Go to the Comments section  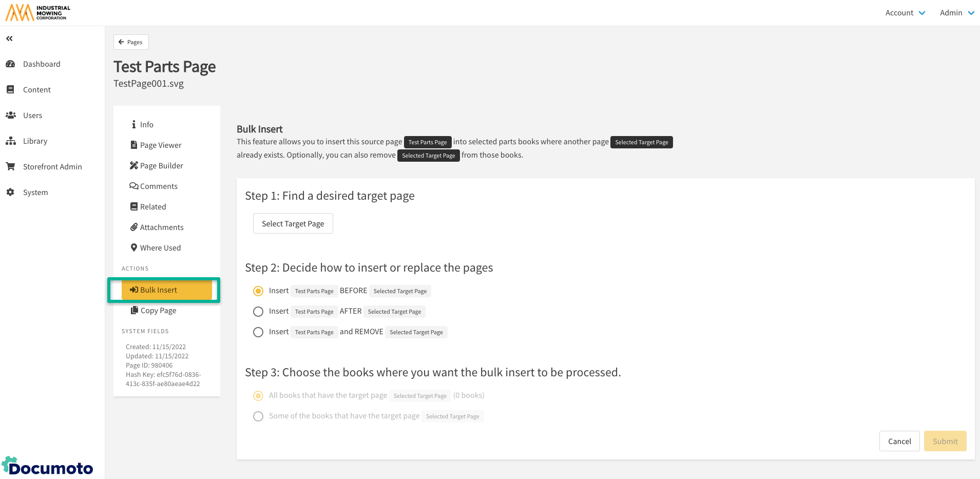coord(158,186)
